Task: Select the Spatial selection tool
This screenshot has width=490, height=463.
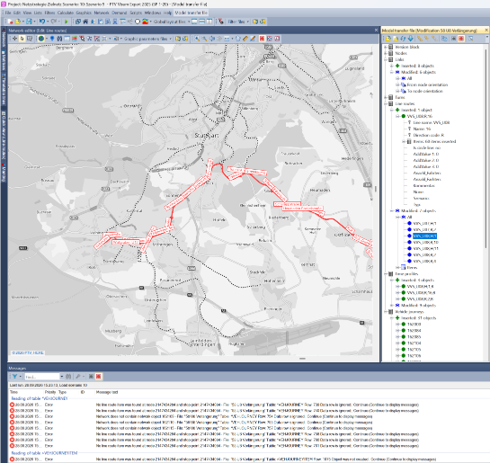Action: [x=30, y=39]
